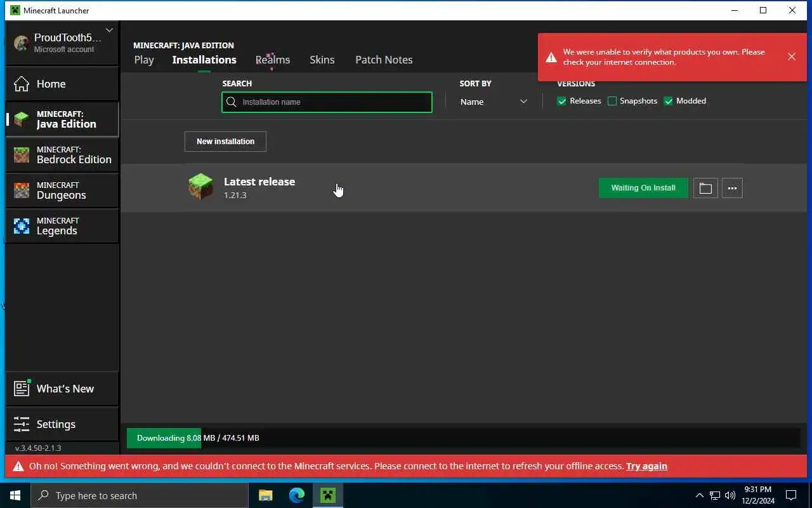
Task: Switch to the Realms tab
Action: (x=273, y=60)
